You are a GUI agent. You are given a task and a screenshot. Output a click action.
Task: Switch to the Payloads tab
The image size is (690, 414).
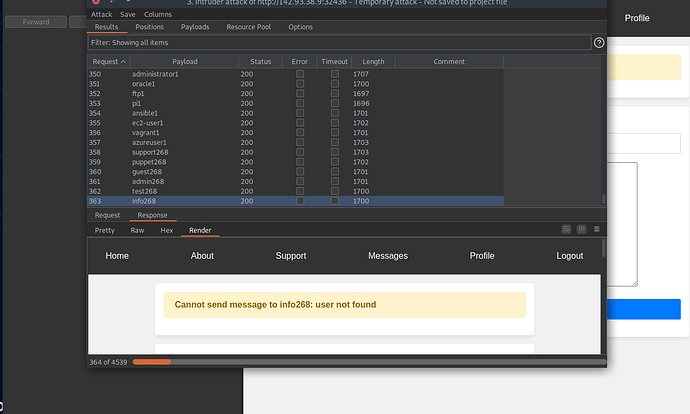[x=195, y=27]
